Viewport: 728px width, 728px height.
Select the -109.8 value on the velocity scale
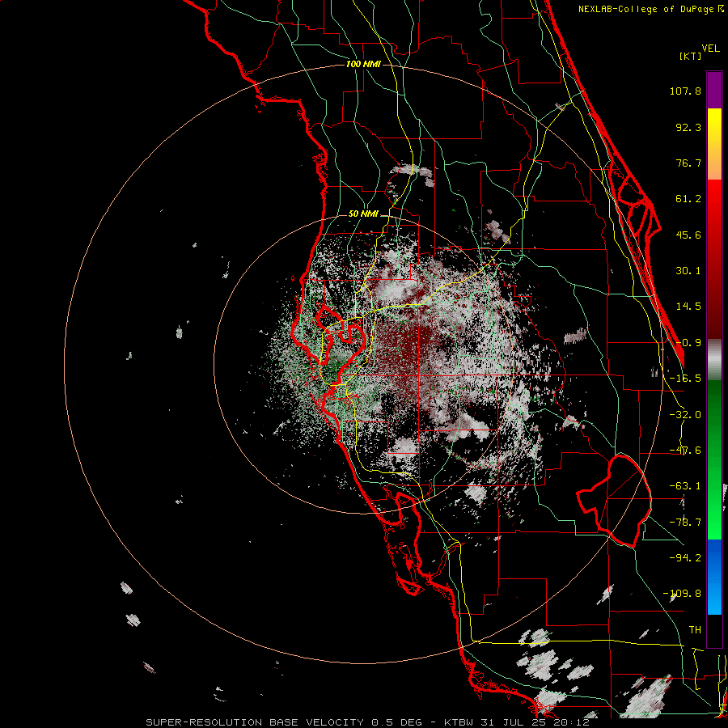[682, 594]
